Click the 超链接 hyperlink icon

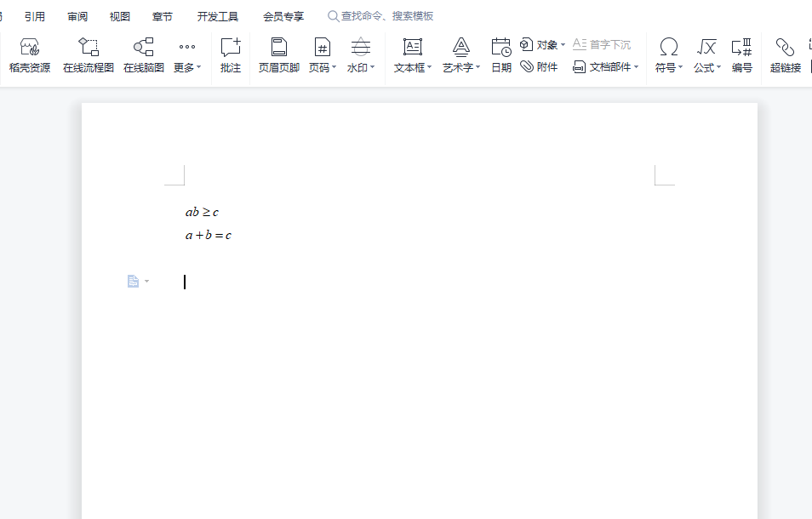[785, 55]
